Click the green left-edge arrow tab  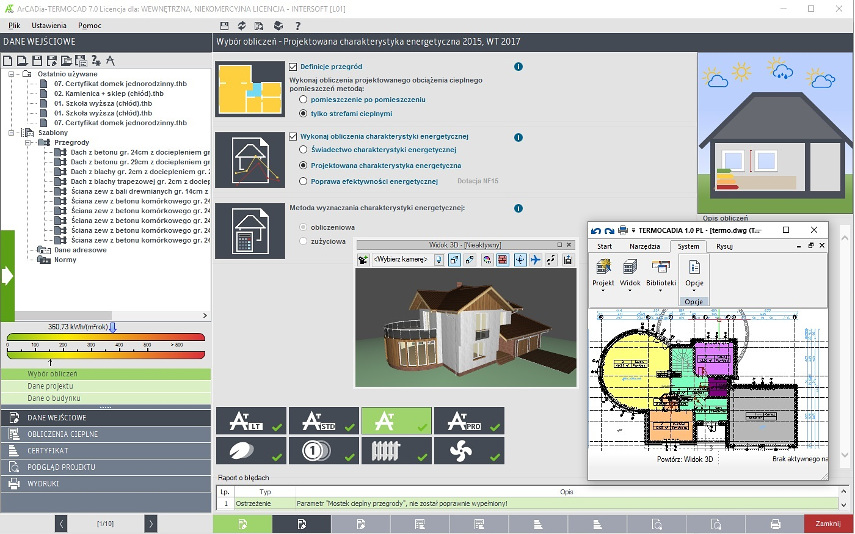pyautogui.click(x=7, y=276)
